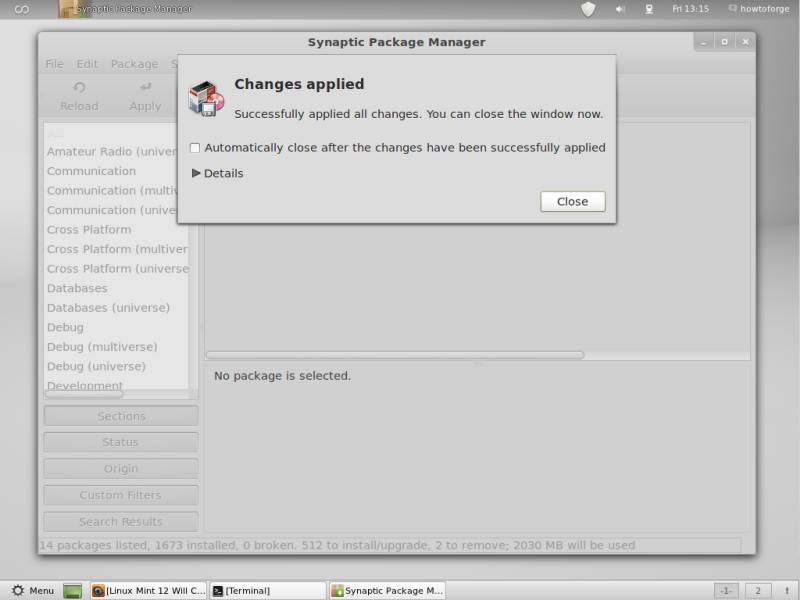Expand the Details section
800x600 pixels.
coord(217,173)
